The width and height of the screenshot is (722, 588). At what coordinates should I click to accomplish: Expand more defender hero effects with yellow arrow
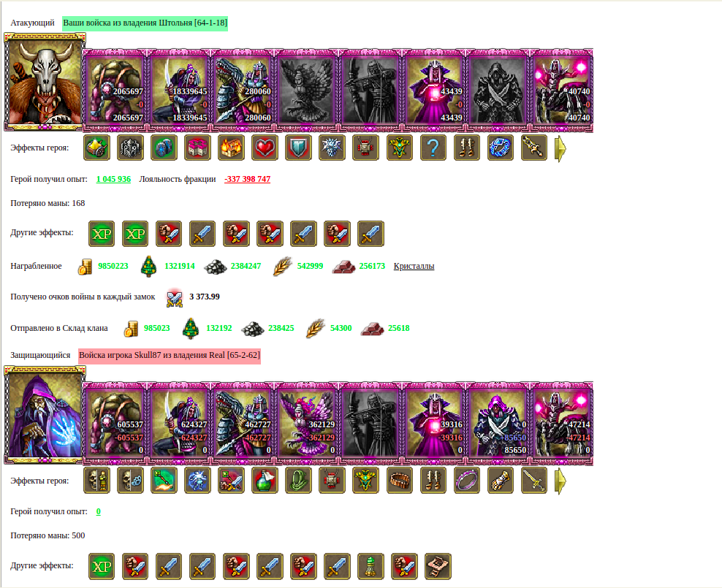[560, 481]
